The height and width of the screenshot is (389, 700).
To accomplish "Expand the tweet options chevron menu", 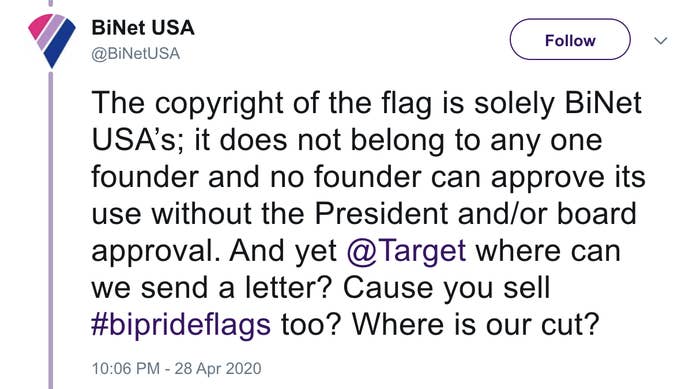I will (661, 41).
